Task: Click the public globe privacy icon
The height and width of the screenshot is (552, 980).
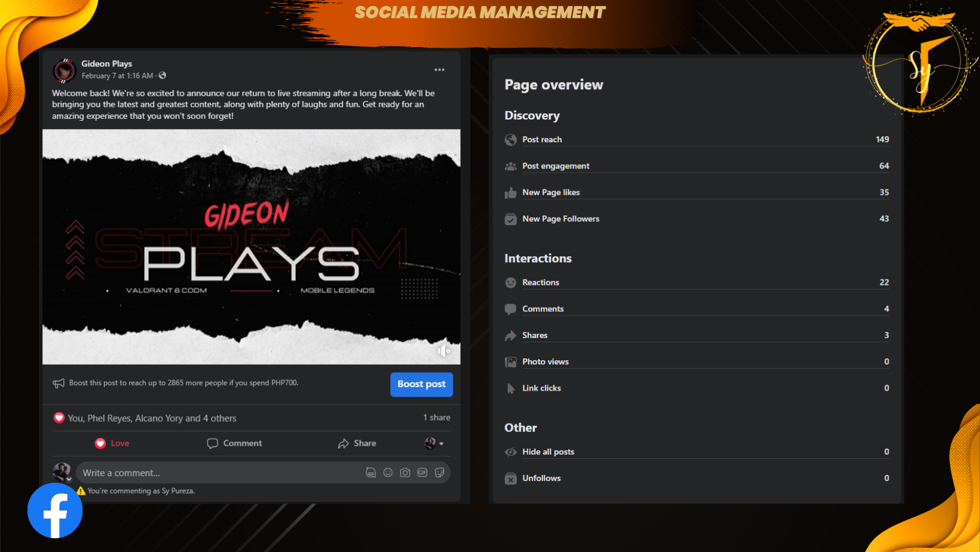Action: (x=163, y=76)
